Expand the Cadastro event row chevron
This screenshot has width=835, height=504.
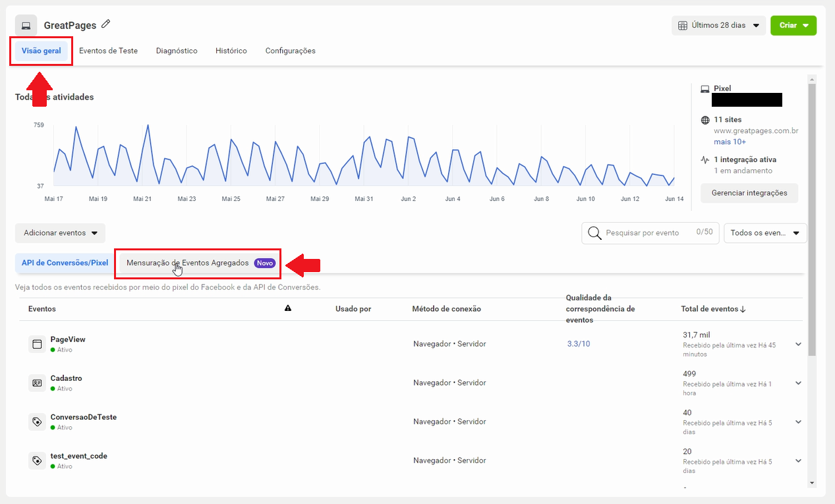coord(799,383)
